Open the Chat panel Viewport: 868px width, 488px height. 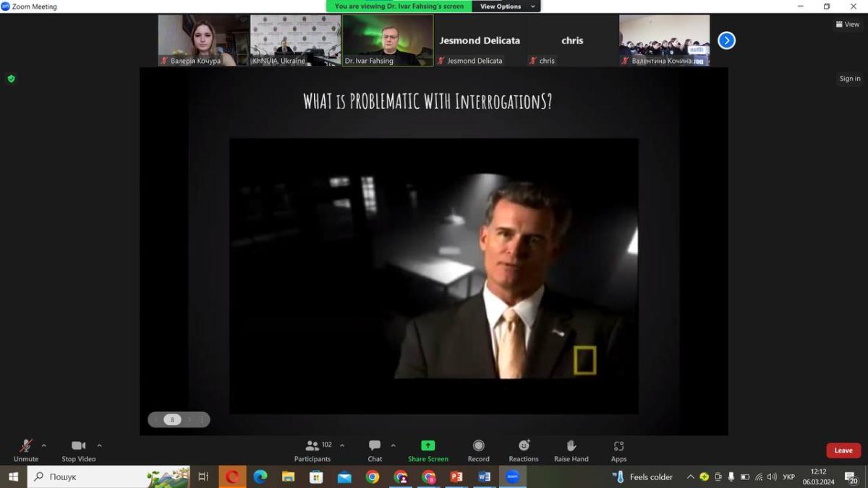375,450
